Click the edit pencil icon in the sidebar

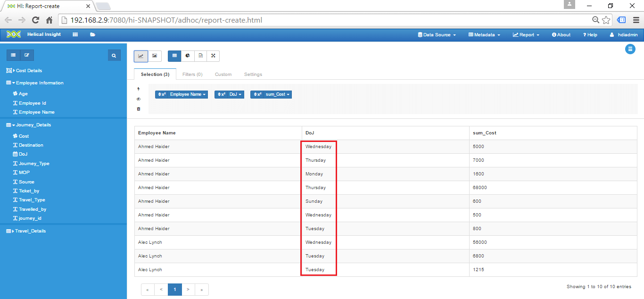click(27, 55)
